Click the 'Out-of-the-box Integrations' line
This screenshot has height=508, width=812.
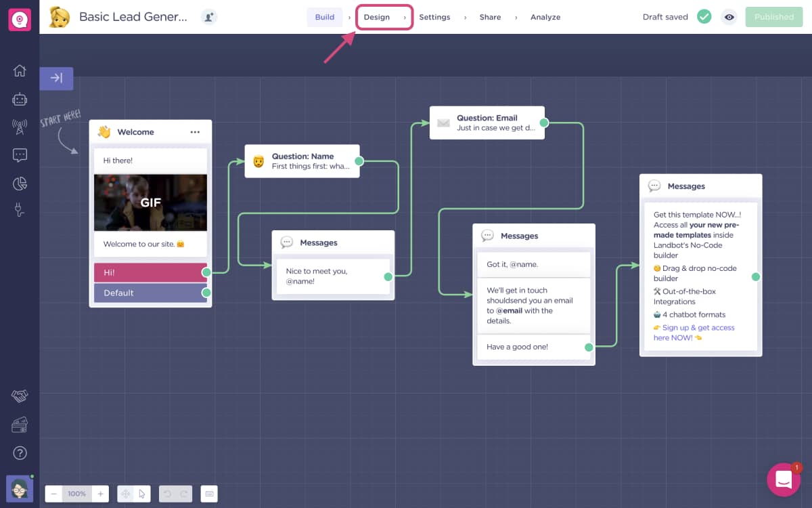685,297
